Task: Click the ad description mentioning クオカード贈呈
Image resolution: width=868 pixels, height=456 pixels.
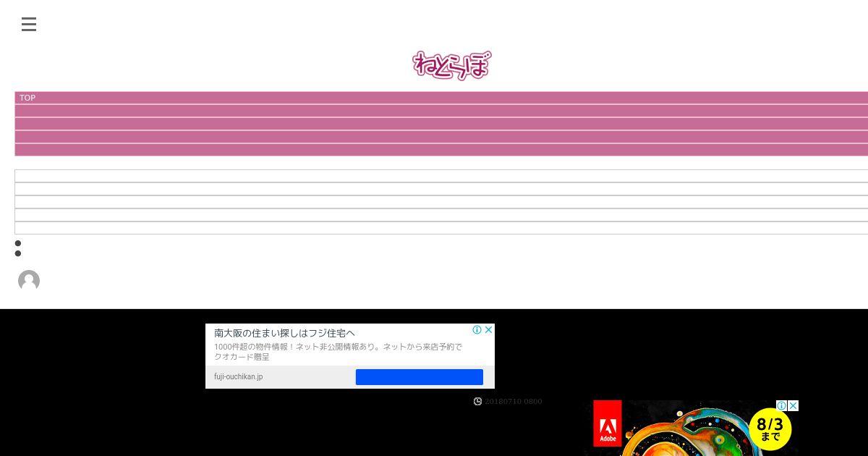Action: coord(338,352)
